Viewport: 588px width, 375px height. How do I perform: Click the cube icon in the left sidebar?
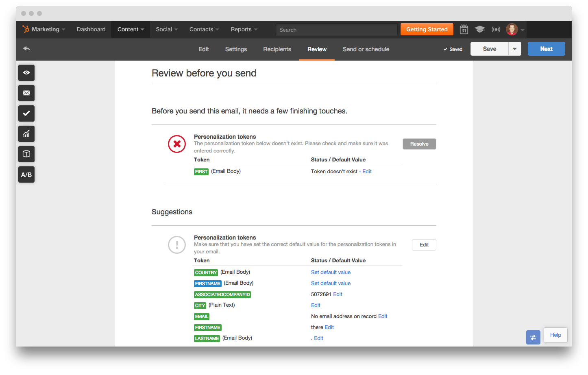(26, 154)
